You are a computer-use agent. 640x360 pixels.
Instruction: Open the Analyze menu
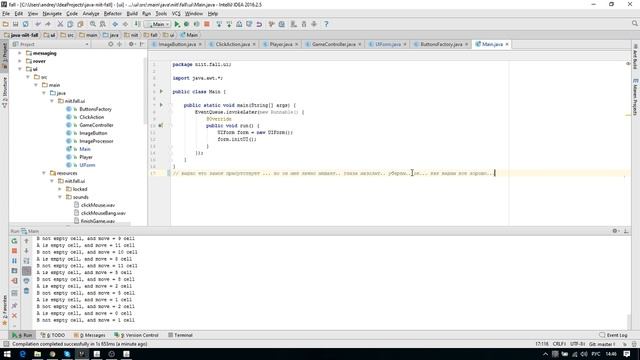pyautogui.click(x=91, y=13)
